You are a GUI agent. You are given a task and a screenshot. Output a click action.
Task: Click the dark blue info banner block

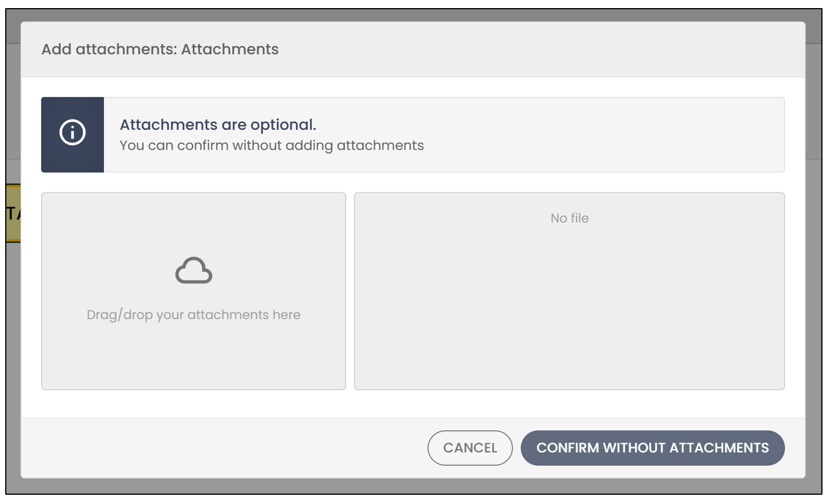click(73, 135)
